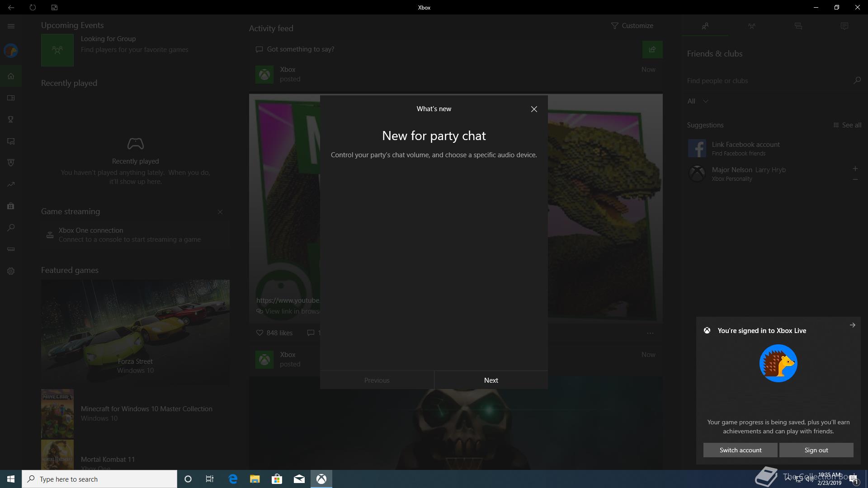The width and height of the screenshot is (868, 488).
Task: Open Task View on taskbar
Action: click(x=210, y=479)
